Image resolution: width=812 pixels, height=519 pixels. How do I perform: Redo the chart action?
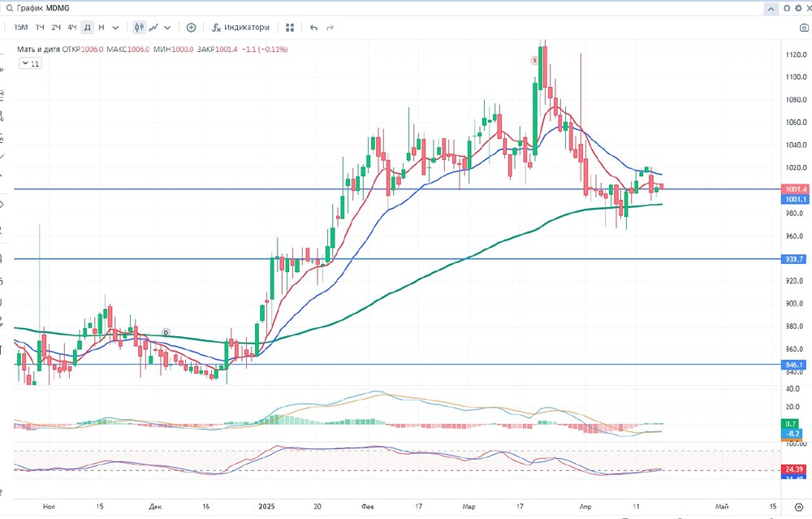pos(330,28)
